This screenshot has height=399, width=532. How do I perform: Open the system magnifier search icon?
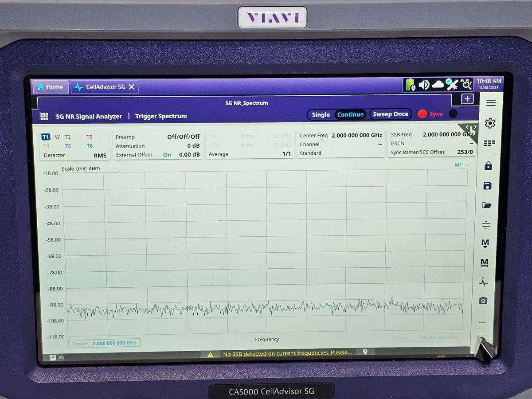(466, 84)
